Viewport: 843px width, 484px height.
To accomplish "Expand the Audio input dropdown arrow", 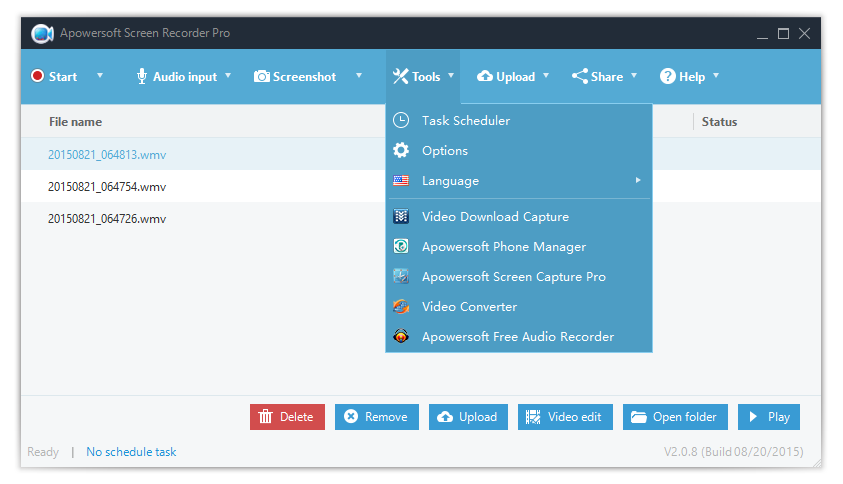I will pos(228,76).
